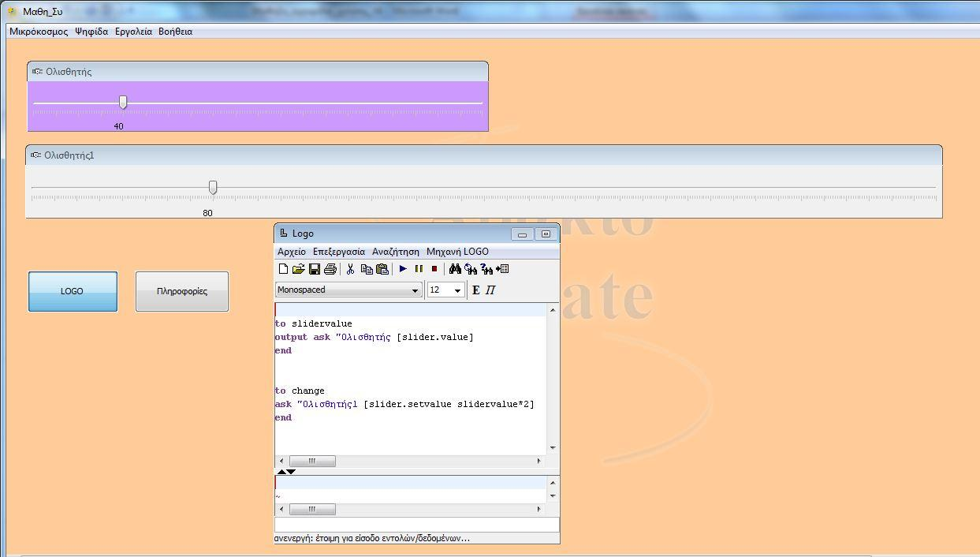This screenshot has width=980, height=557.
Task: Click output pane horizontal scrollbar thumb
Action: [x=312, y=509]
